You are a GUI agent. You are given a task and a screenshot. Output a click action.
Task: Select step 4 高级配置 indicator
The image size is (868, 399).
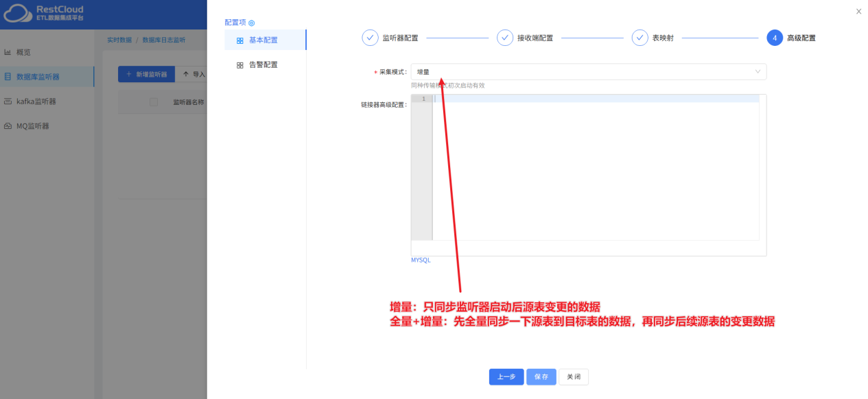(x=775, y=38)
